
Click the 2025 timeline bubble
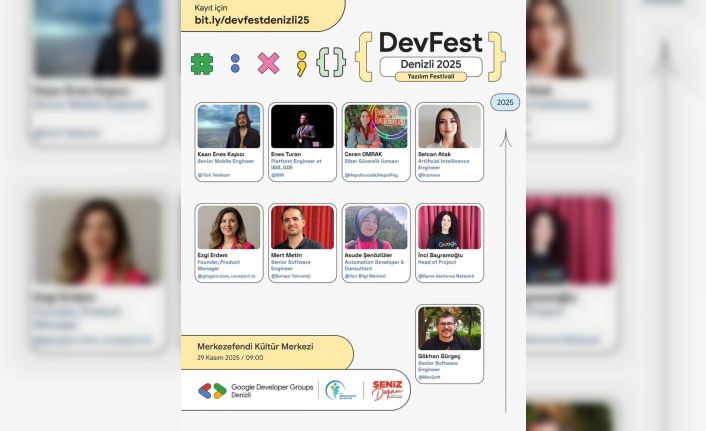[505, 102]
